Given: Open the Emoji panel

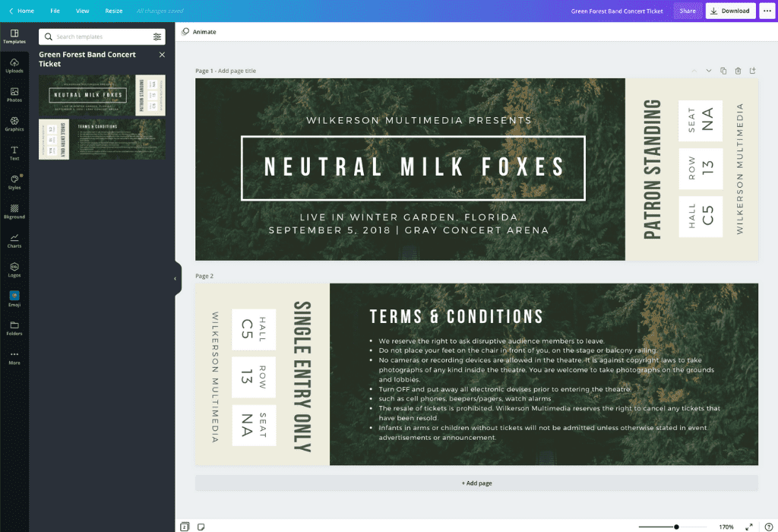Looking at the screenshot, I should (x=15, y=298).
